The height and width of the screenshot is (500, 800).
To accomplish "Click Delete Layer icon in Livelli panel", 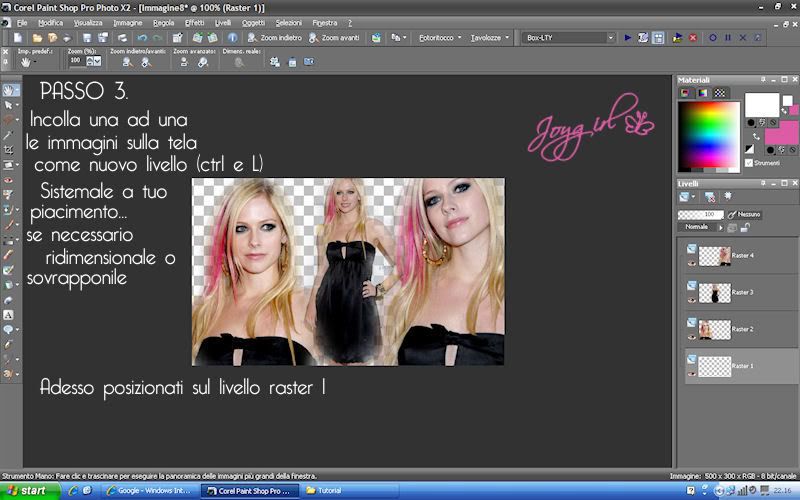I will pos(709,196).
